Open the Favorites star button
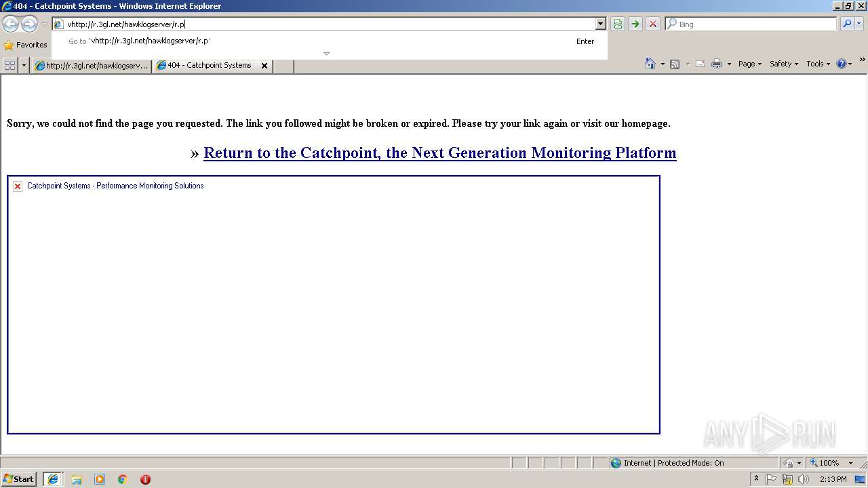Viewport: 868px width, 488px height. (x=25, y=45)
